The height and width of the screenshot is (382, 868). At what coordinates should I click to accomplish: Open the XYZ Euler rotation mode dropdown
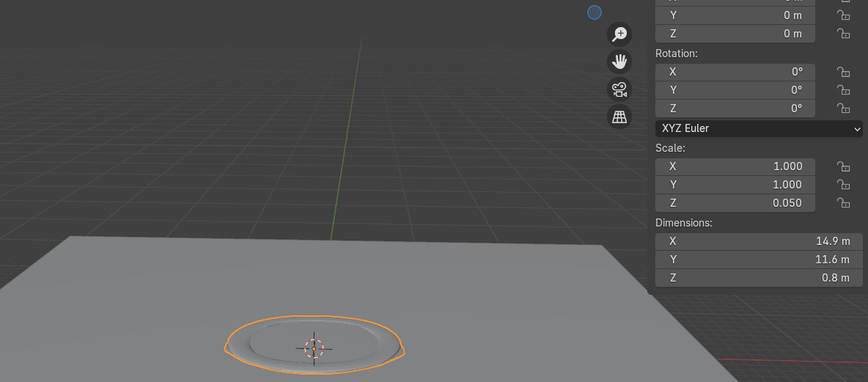[759, 128]
